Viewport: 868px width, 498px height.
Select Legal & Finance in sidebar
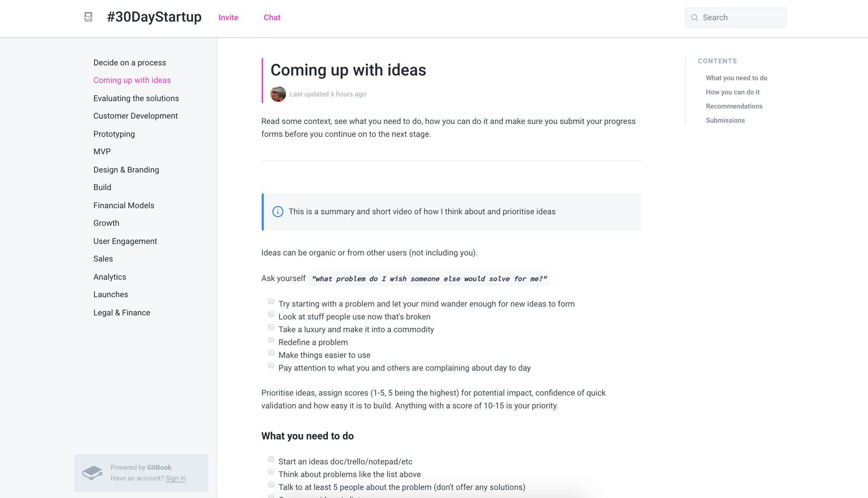pos(122,313)
